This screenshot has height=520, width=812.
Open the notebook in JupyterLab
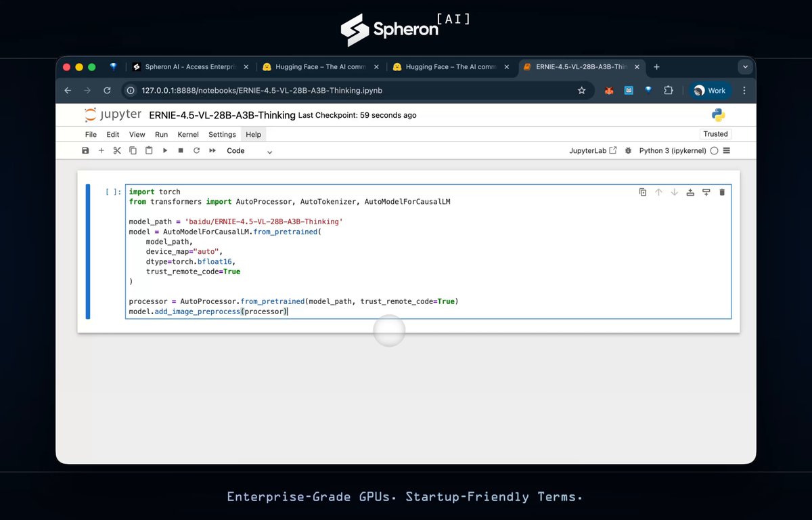(593, 150)
